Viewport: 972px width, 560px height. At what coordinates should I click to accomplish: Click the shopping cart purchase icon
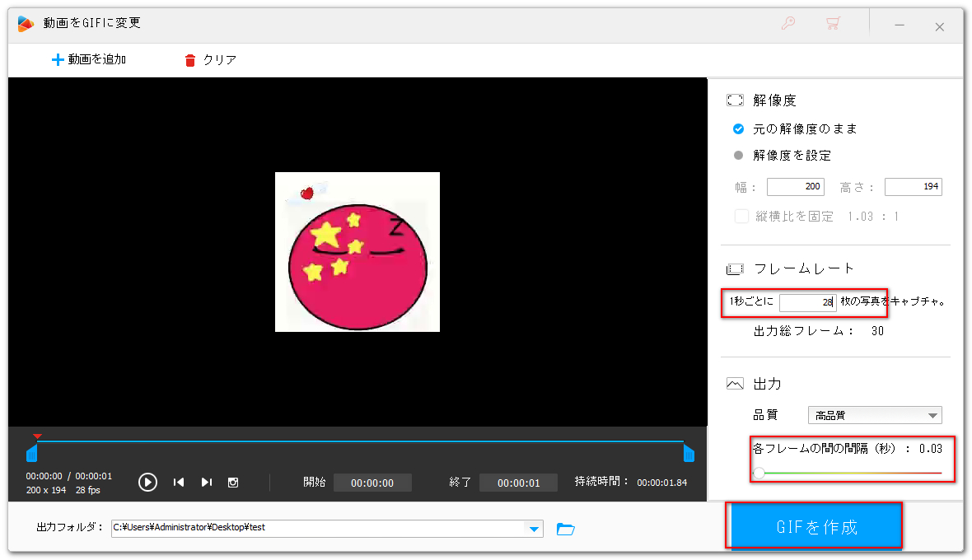click(x=832, y=24)
